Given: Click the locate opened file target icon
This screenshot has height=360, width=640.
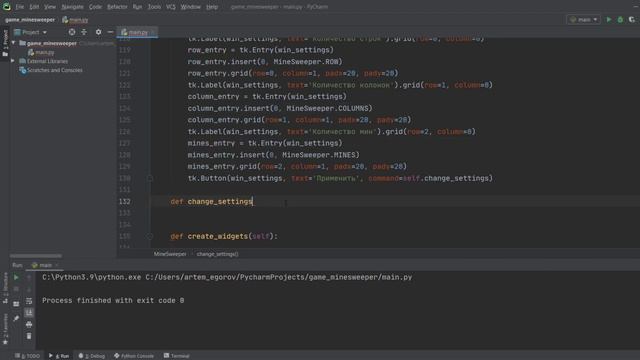Looking at the screenshot, I should [72, 32].
